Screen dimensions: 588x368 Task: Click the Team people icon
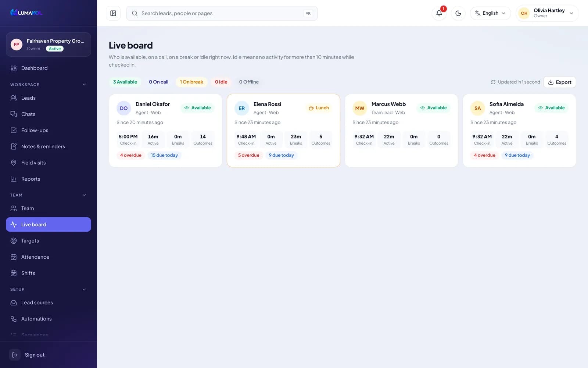point(14,208)
